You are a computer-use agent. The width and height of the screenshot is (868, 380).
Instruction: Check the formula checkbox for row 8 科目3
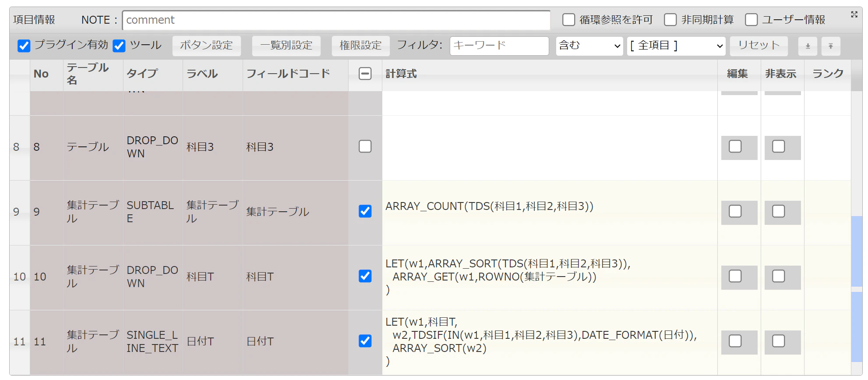(x=365, y=146)
